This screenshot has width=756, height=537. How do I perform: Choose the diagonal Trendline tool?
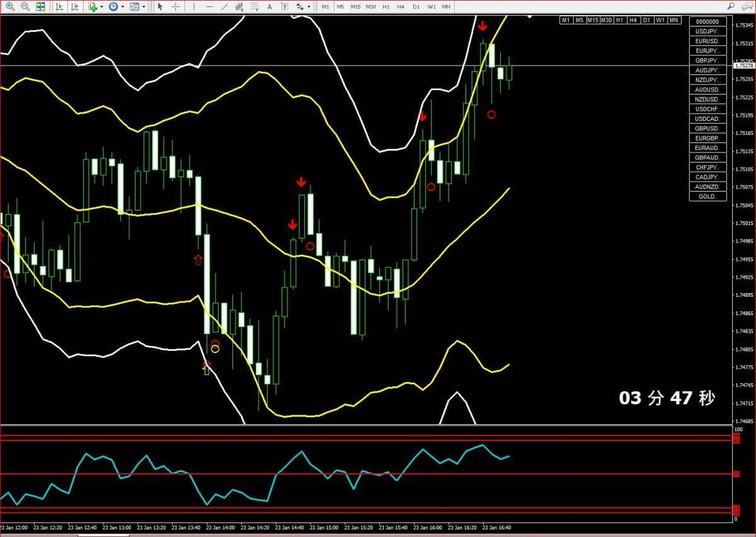[x=225, y=6]
